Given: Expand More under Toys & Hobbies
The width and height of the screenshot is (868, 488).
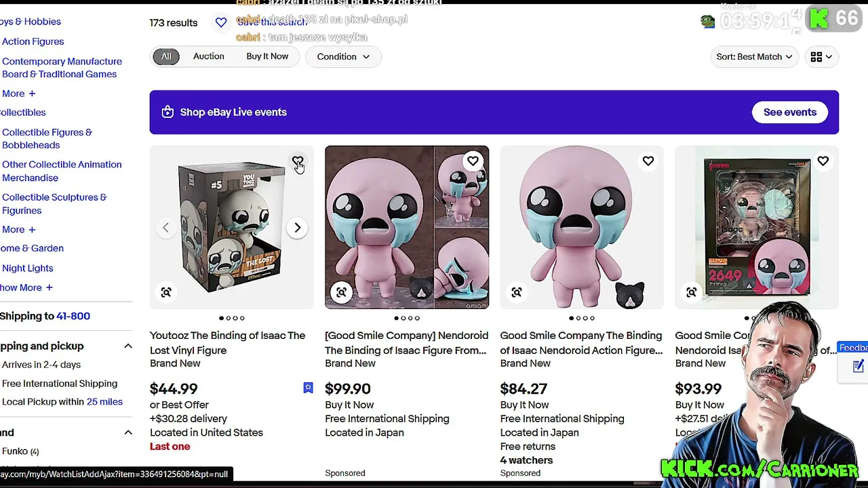Looking at the screenshot, I should (x=18, y=94).
